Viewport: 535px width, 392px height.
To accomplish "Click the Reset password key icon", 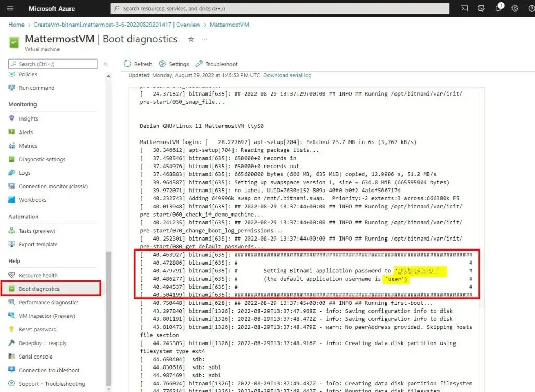I will [11, 329].
